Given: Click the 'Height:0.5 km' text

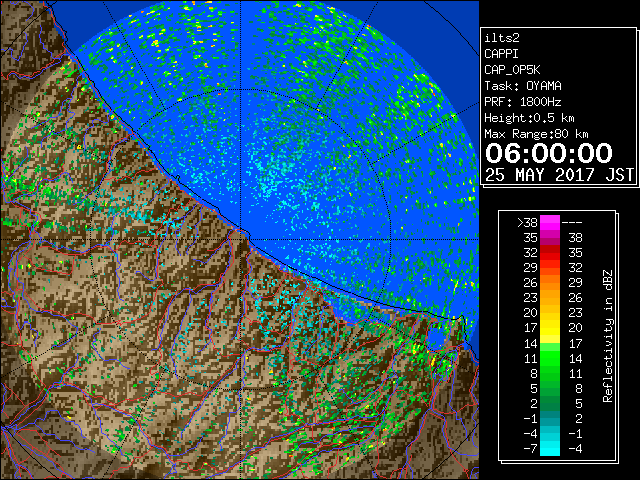Looking at the screenshot, I should point(529,118).
